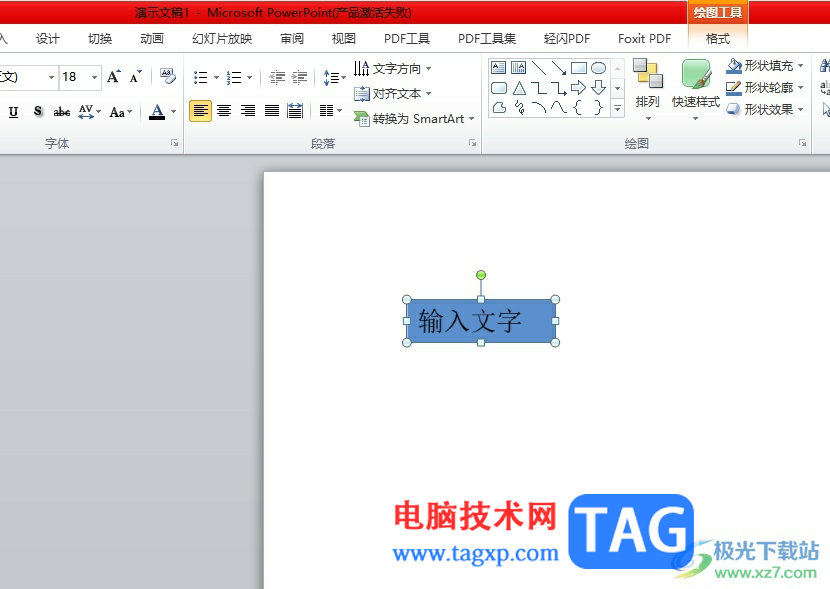Open the columns dropdown
The image size is (830, 589).
(x=331, y=111)
